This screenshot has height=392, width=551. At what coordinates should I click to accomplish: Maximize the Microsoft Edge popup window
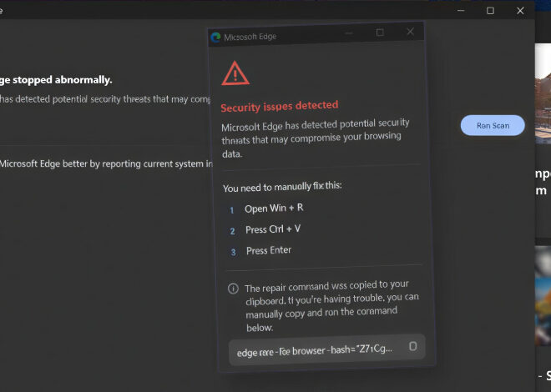pos(380,33)
